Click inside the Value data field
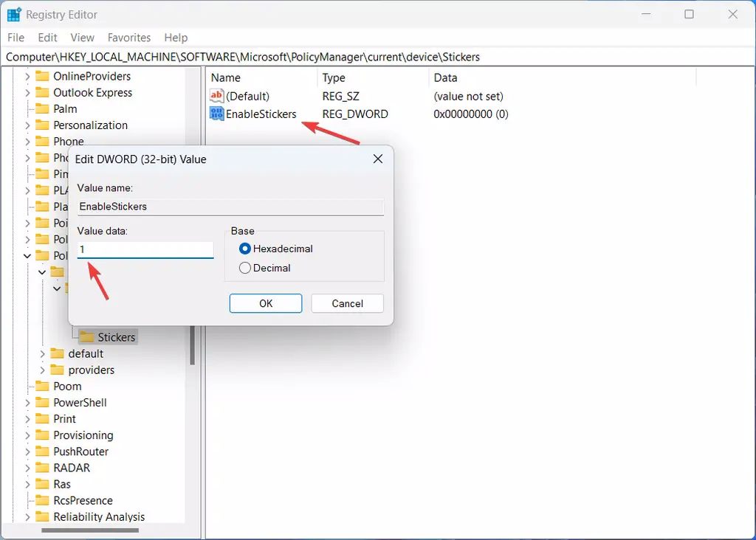 [x=144, y=249]
